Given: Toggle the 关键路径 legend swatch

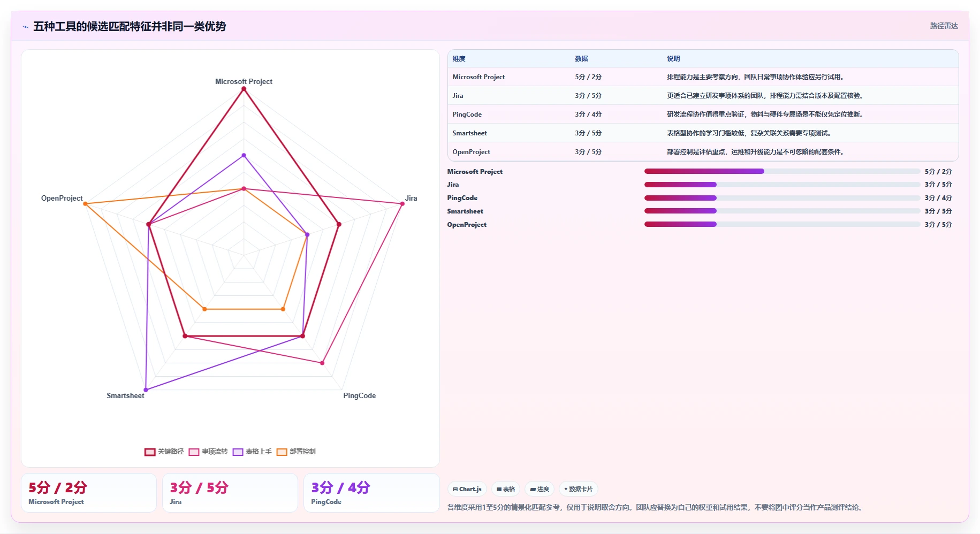Looking at the screenshot, I should [x=150, y=452].
